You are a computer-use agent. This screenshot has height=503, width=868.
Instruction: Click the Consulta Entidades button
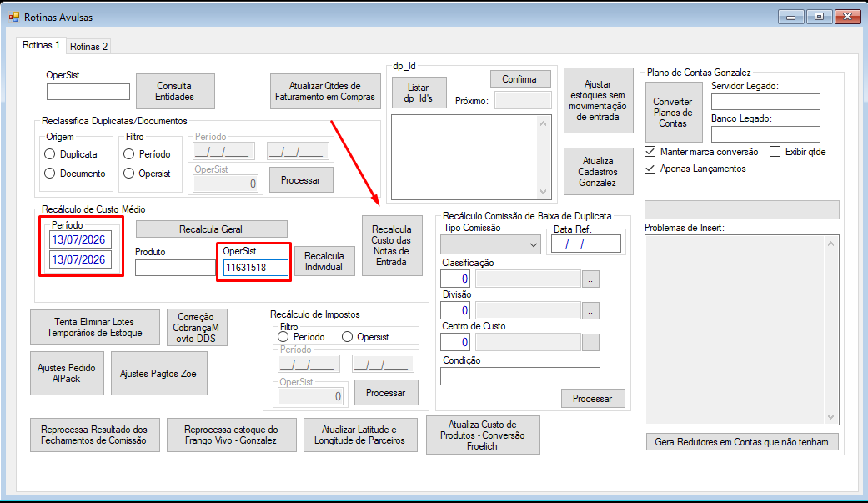coord(175,91)
